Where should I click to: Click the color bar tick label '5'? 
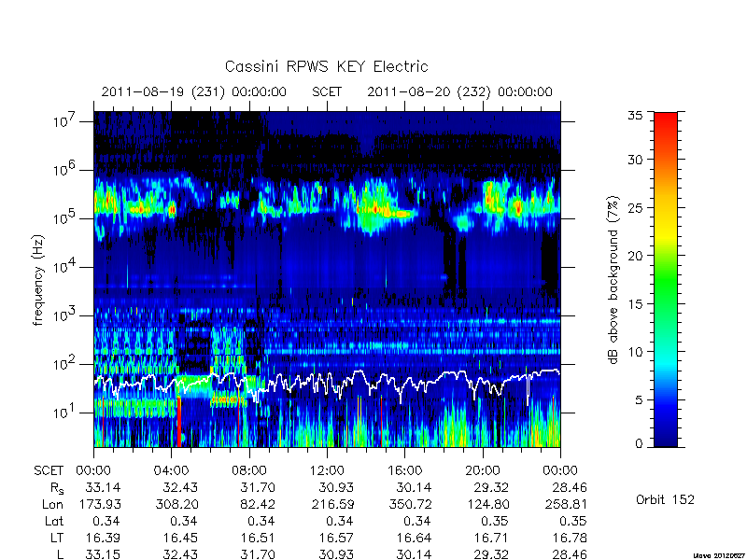639,400
